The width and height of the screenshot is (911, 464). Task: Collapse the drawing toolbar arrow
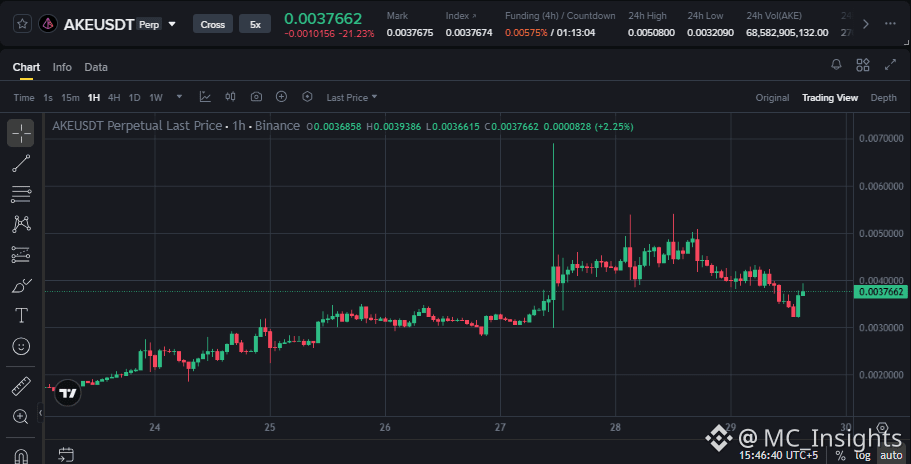41,413
